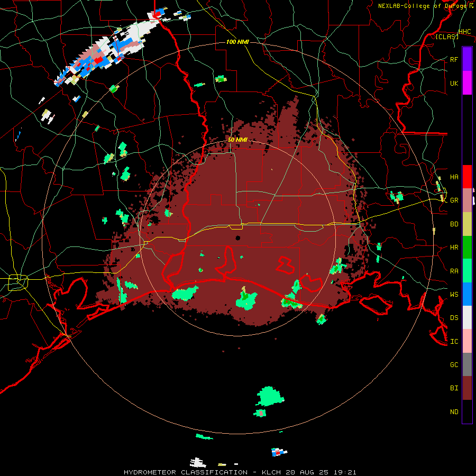Image resolution: width=476 pixels, height=476 pixels.
Task: Click the HHC product code text
Action: [464, 32]
